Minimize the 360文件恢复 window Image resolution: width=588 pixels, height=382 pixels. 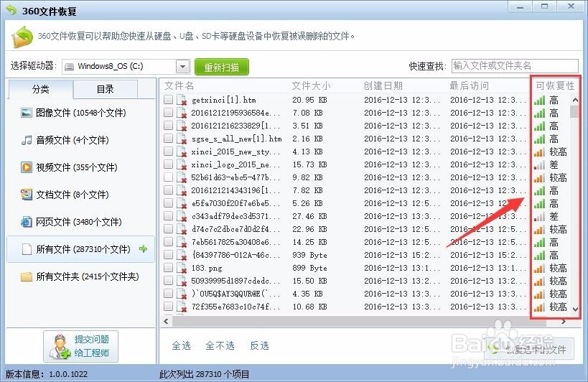(x=520, y=6)
